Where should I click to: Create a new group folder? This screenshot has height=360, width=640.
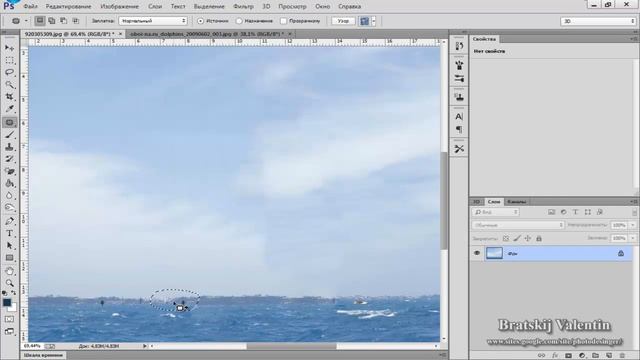596,356
